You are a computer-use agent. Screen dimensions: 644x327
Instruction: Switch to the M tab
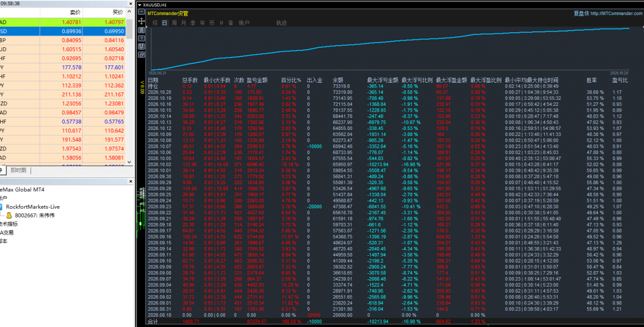click(221, 23)
